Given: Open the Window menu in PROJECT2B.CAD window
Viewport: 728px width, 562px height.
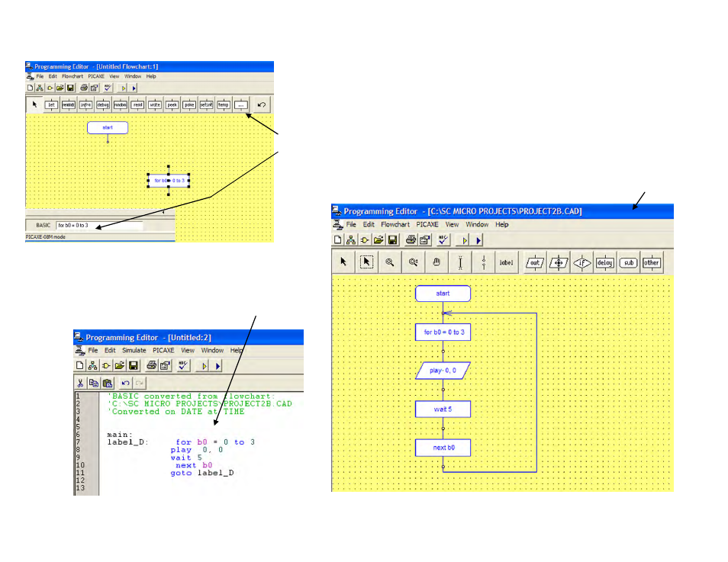Looking at the screenshot, I should pyautogui.click(x=477, y=225).
